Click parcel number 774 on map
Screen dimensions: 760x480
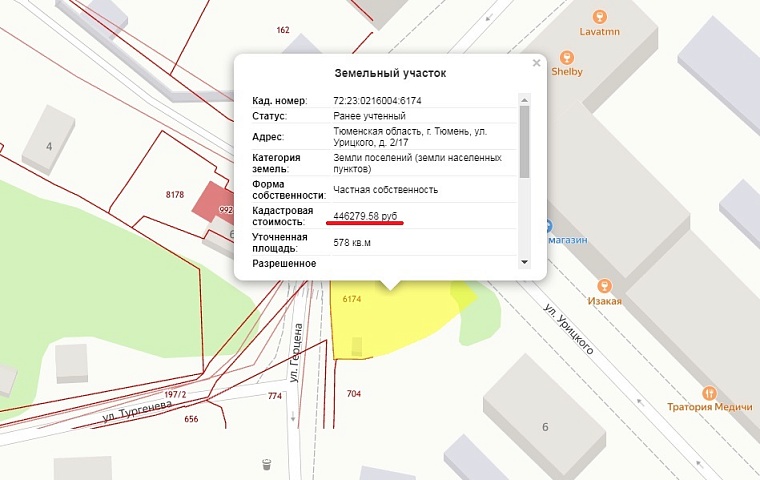(x=275, y=397)
